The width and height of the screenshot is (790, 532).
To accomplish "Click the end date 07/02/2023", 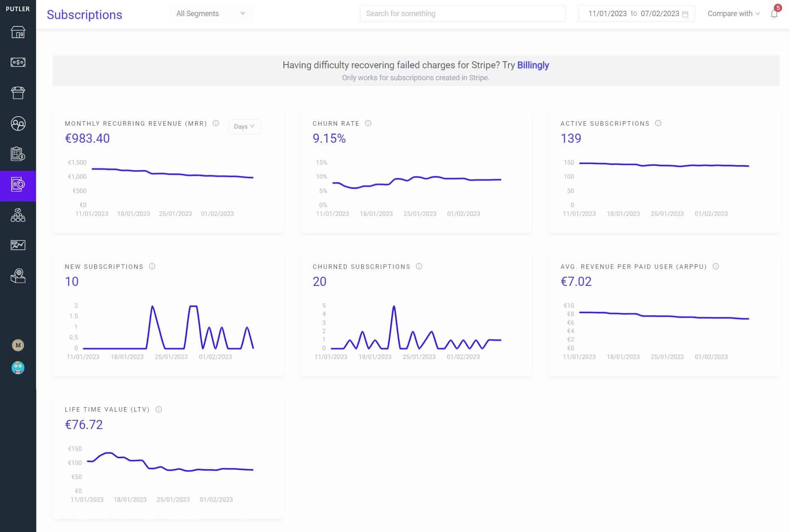I will point(660,14).
